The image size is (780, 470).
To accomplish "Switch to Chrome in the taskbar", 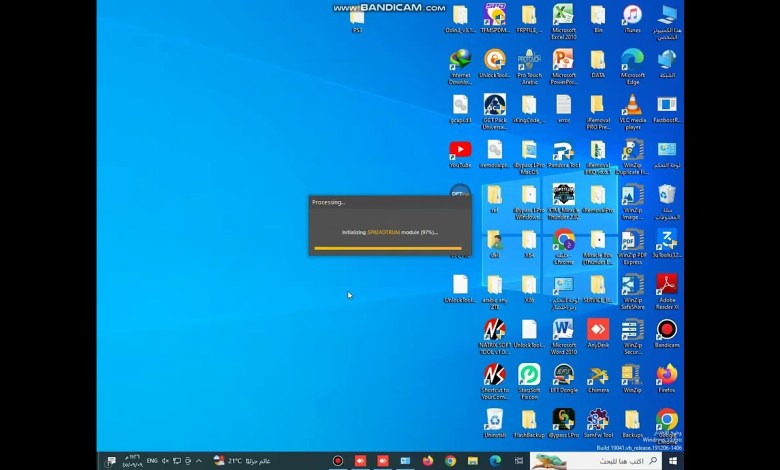I will (x=450, y=461).
